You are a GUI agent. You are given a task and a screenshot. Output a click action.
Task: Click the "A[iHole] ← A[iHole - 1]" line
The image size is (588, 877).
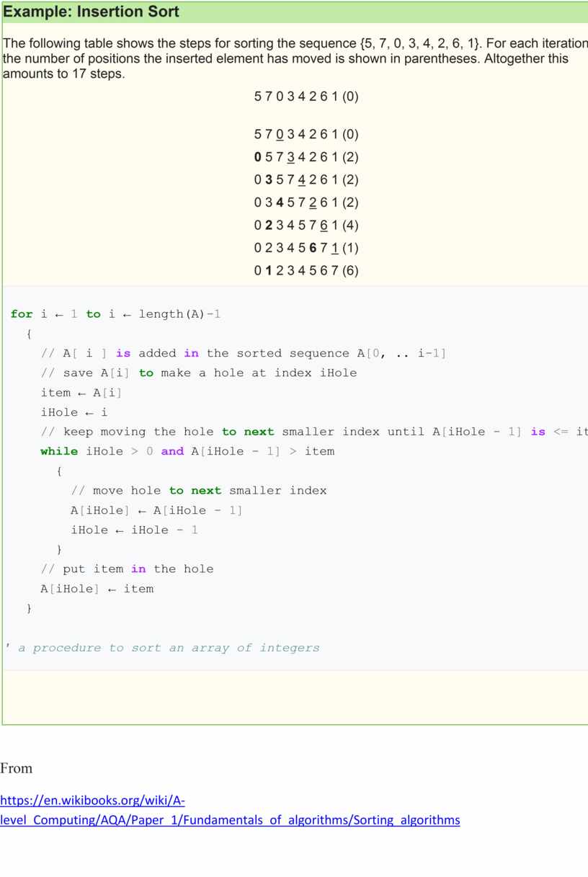(156, 510)
